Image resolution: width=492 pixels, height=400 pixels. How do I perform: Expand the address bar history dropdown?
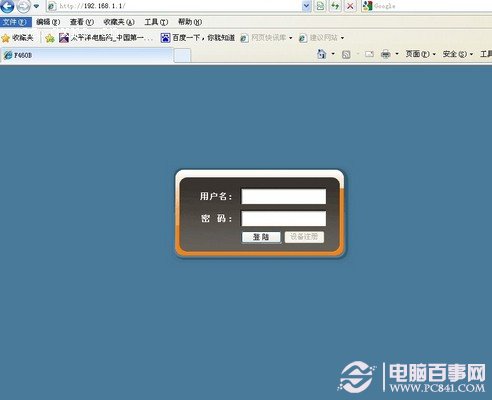(x=306, y=6)
